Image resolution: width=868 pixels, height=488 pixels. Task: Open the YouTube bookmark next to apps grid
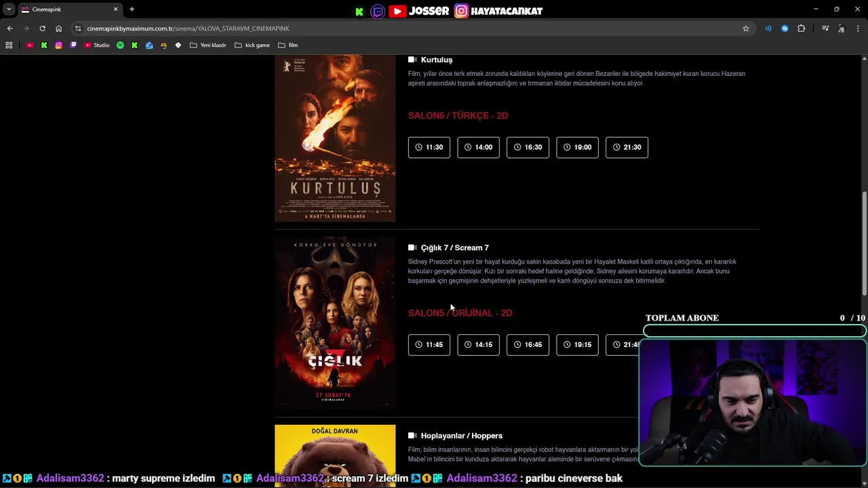(30, 45)
